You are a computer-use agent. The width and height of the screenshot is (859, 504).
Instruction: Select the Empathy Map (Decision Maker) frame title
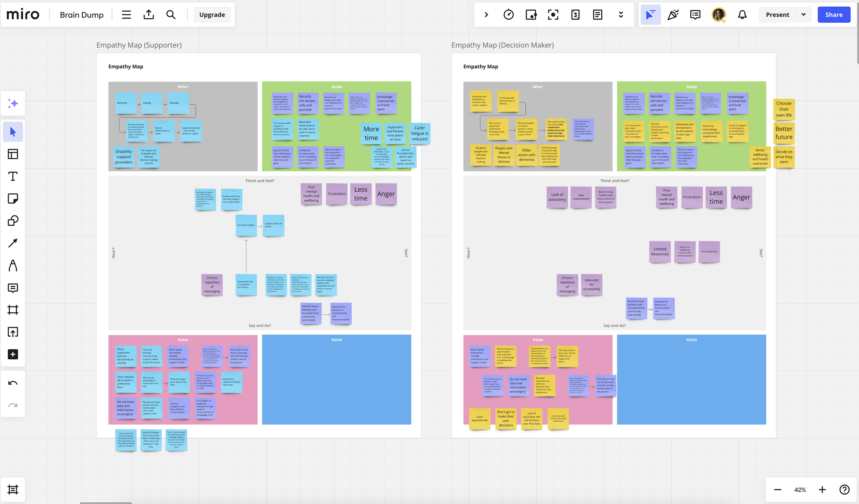click(x=502, y=45)
